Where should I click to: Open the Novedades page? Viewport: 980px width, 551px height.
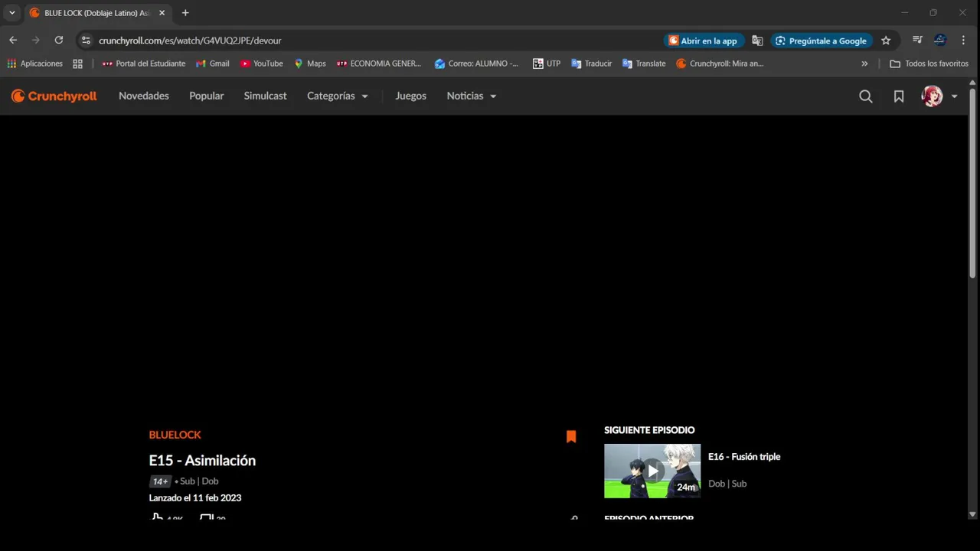pyautogui.click(x=144, y=96)
